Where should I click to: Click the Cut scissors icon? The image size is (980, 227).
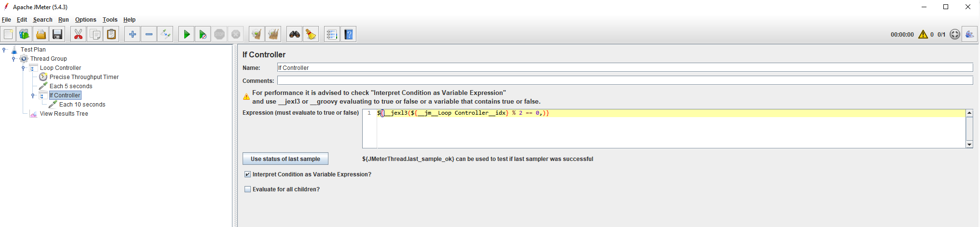78,34
